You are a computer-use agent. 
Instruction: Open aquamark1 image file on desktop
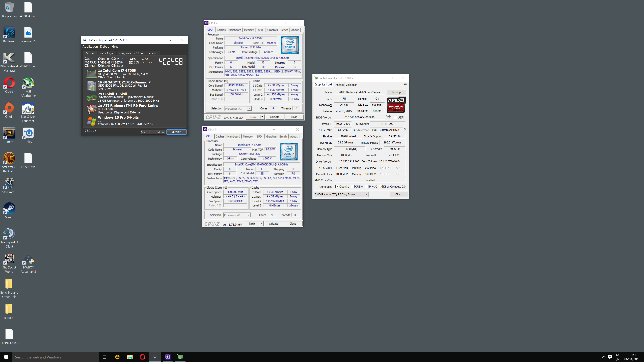click(x=28, y=35)
